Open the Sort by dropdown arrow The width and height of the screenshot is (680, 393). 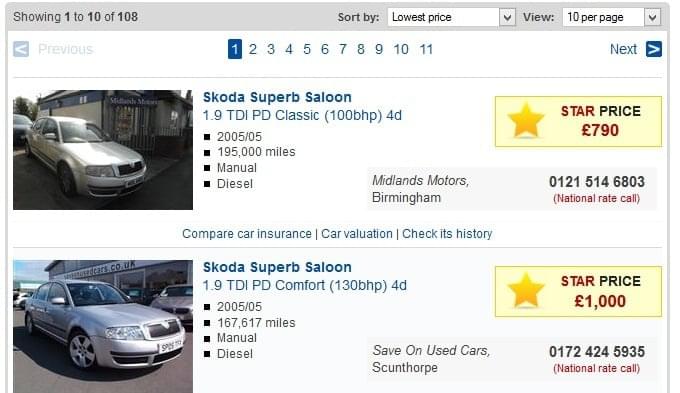pos(507,17)
